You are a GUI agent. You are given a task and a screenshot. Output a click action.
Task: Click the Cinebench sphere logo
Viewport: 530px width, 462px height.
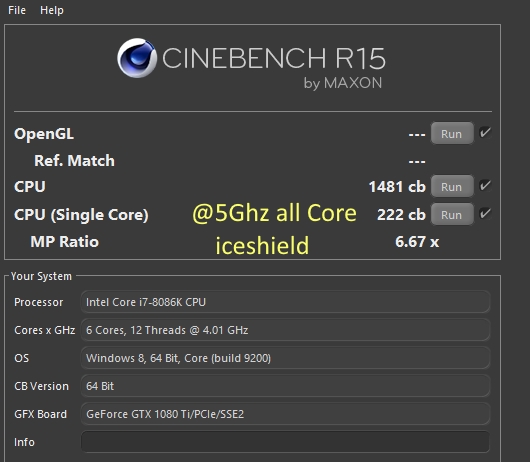pyautogui.click(x=137, y=58)
